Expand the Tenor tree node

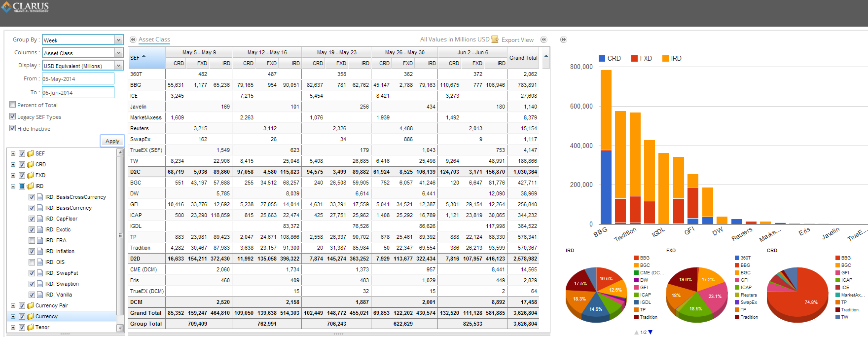click(x=13, y=327)
